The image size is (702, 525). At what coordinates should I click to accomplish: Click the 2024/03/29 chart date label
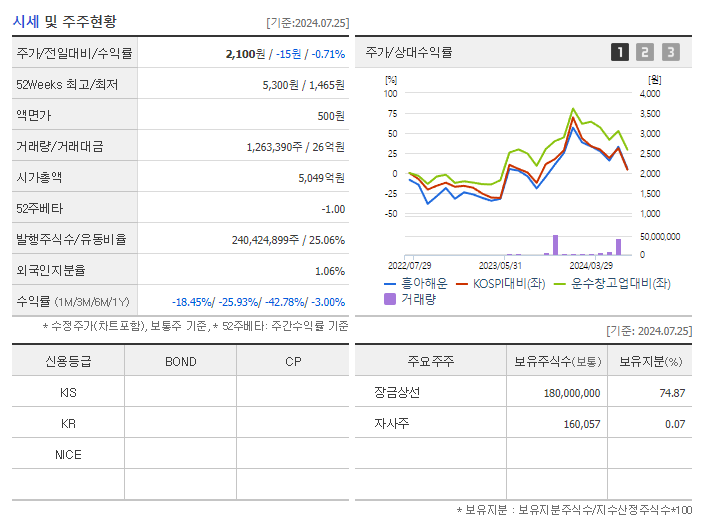[591, 265]
